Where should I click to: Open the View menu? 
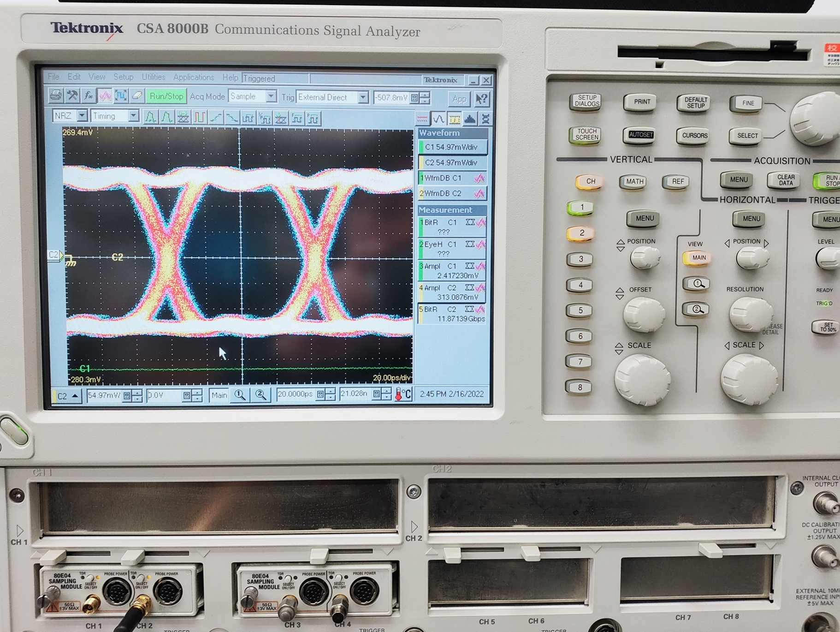pos(97,77)
